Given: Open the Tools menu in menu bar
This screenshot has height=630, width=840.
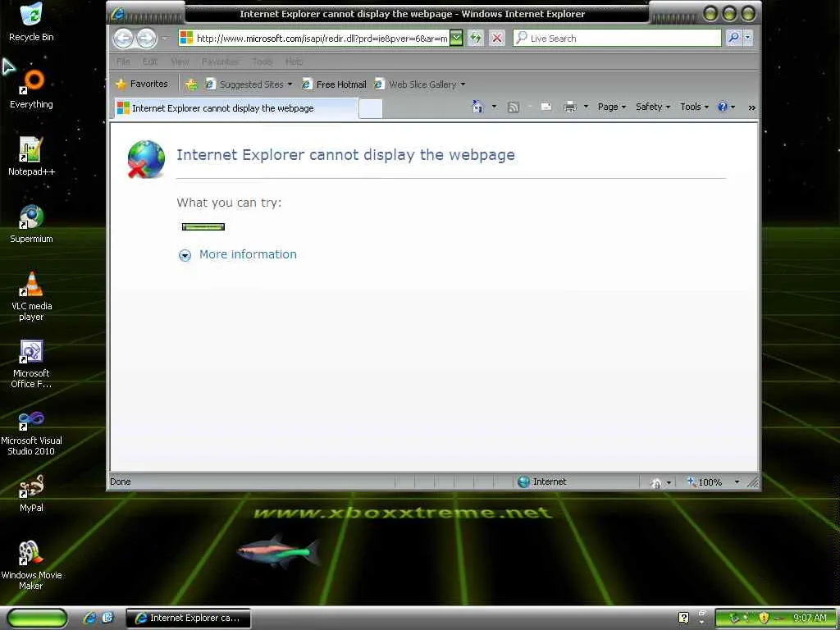Looking at the screenshot, I should pyautogui.click(x=262, y=62).
